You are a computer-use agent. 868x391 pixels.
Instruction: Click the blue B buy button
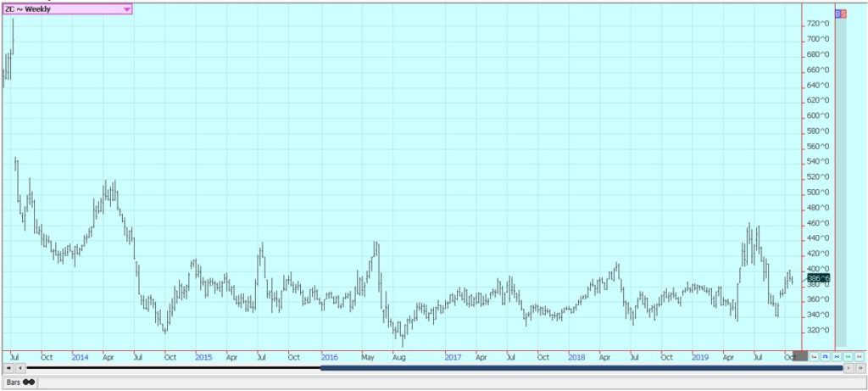pyautogui.click(x=837, y=14)
